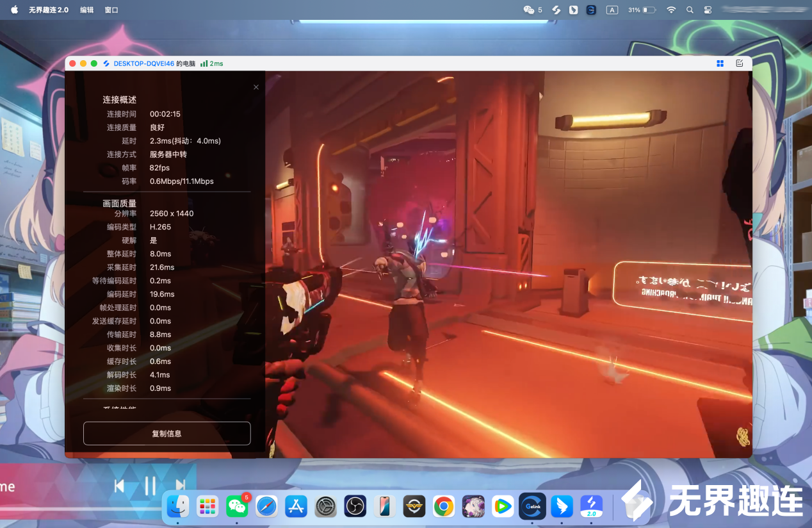812x528 pixels.
Task: Open Launchpad from the Dock
Action: tap(207, 506)
